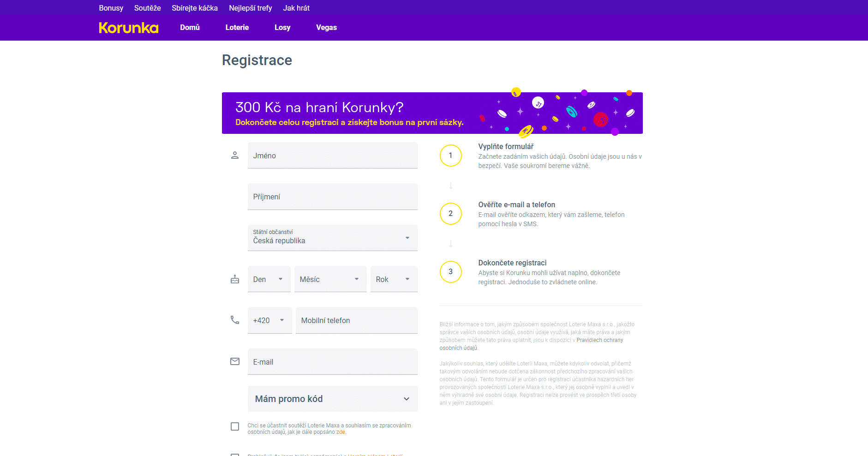
Task: Open the Měsíc month dropdown
Action: click(x=330, y=279)
